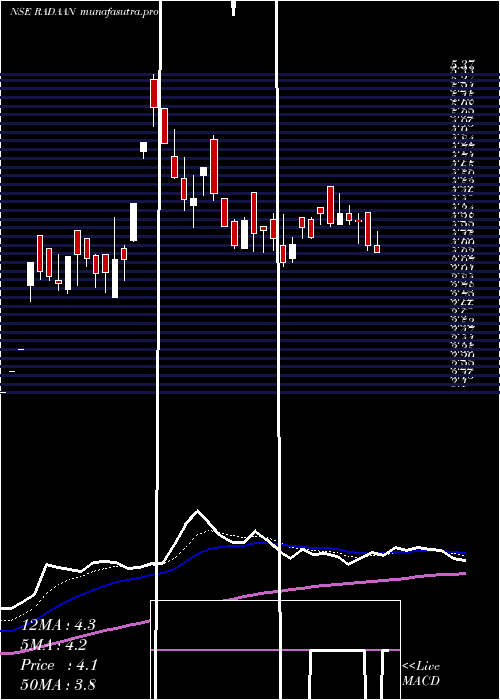This screenshot has height=700, width=500.
Task: Open the "<<Live MACD" label
Action: pyautogui.click(x=421, y=674)
